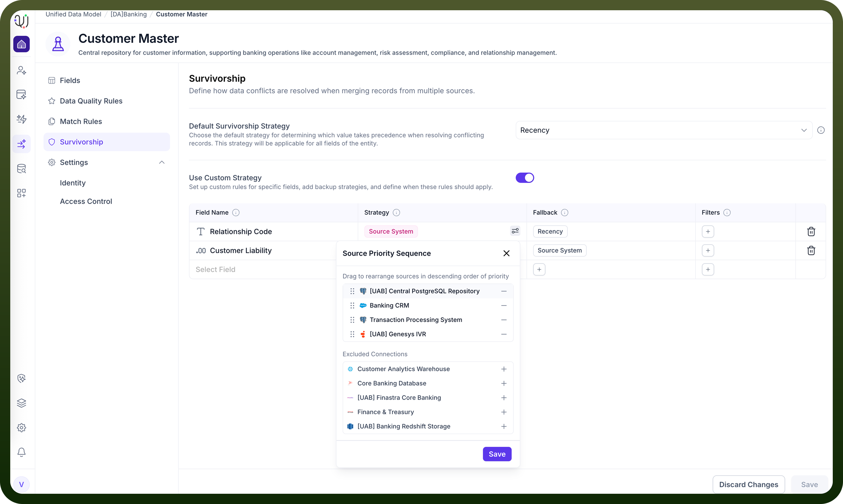Screen dimensions: 843x504
Task: Open Access Control settings
Action: click(x=86, y=201)
